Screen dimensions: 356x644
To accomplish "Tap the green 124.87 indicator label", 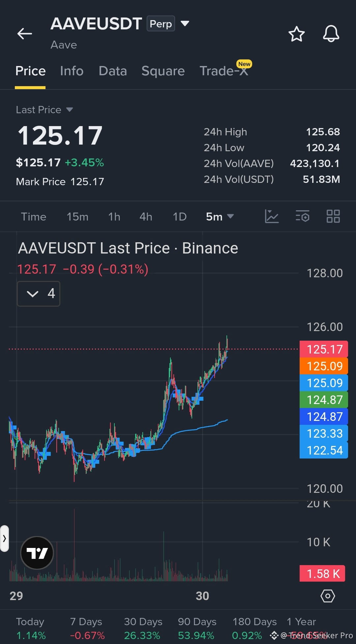I will 324,399.
